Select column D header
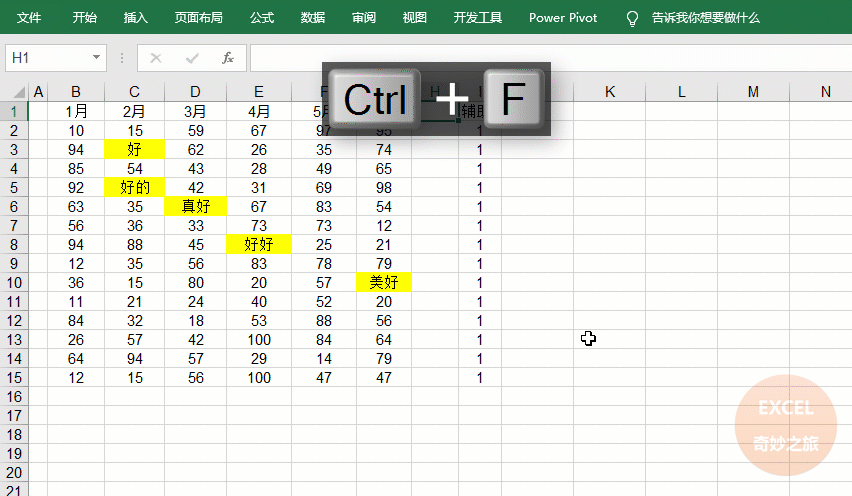Image resolution: width=852 pixels, height=496 pixels. (195, 92)
